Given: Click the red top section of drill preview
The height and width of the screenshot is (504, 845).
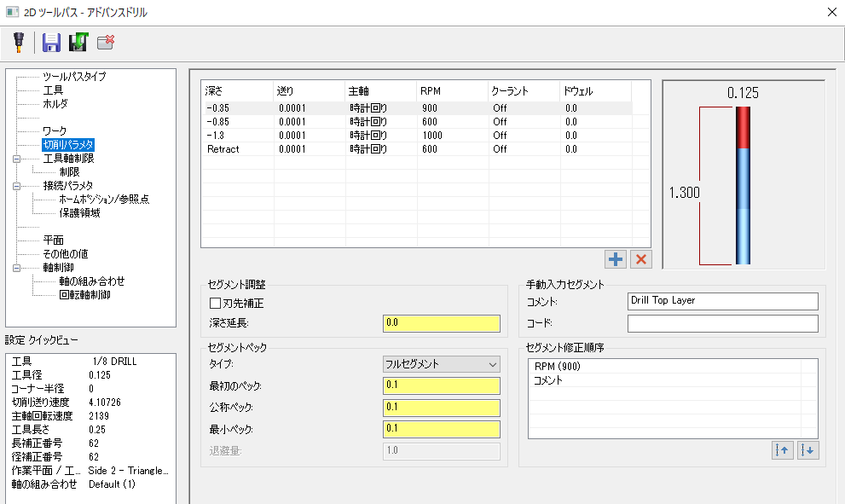Looking at the screenshot, I should (x=743, y=128).
